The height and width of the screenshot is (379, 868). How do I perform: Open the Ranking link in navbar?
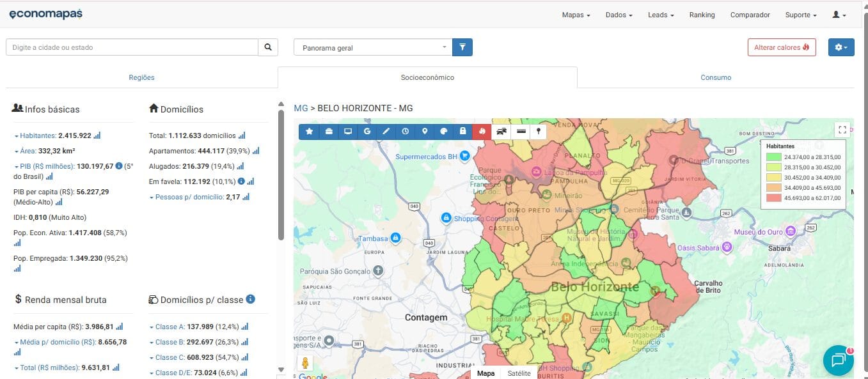tap(702, 15)
